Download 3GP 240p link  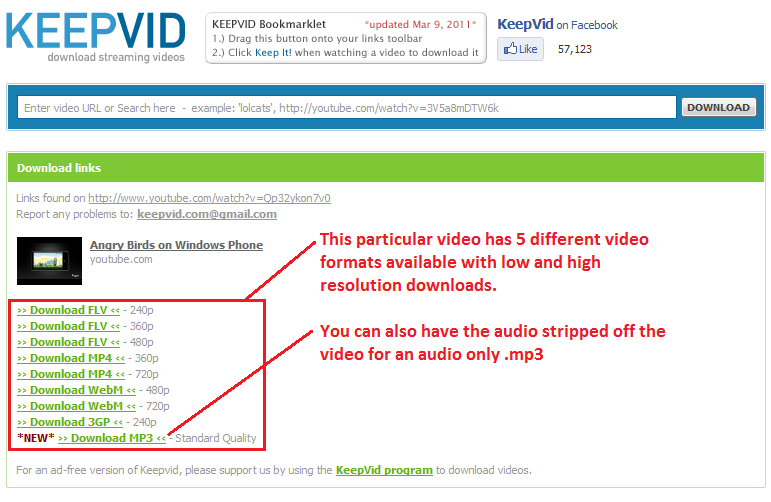pyautogui.click(x=70, y=422)
